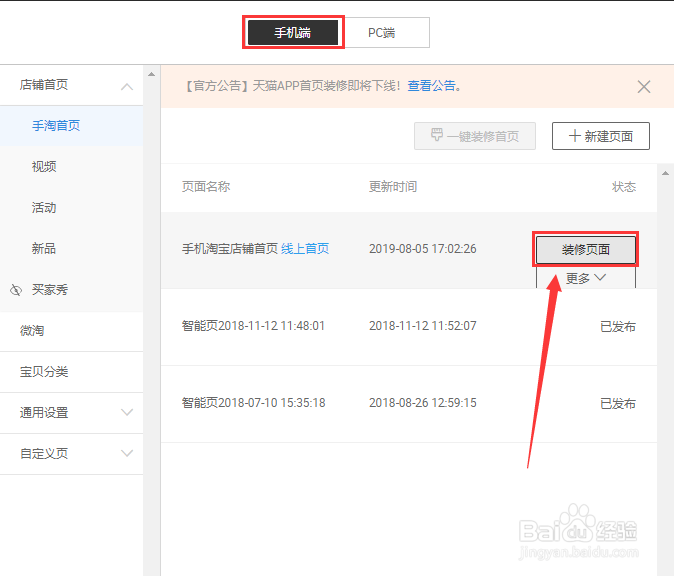Click update time 2018-11-12 11:52:07
The width and height of the screenshot is (677, 576).
(423, 326)
